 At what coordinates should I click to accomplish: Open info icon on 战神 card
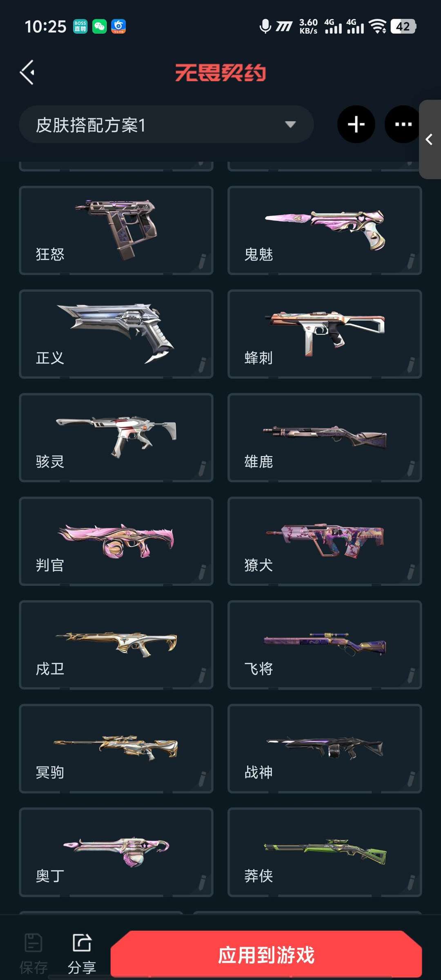coord(411,780)
